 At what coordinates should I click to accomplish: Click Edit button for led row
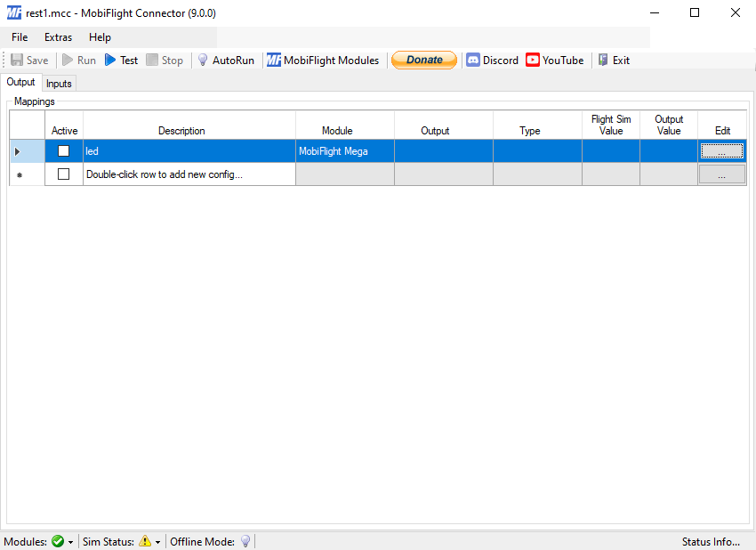[722, 151]
